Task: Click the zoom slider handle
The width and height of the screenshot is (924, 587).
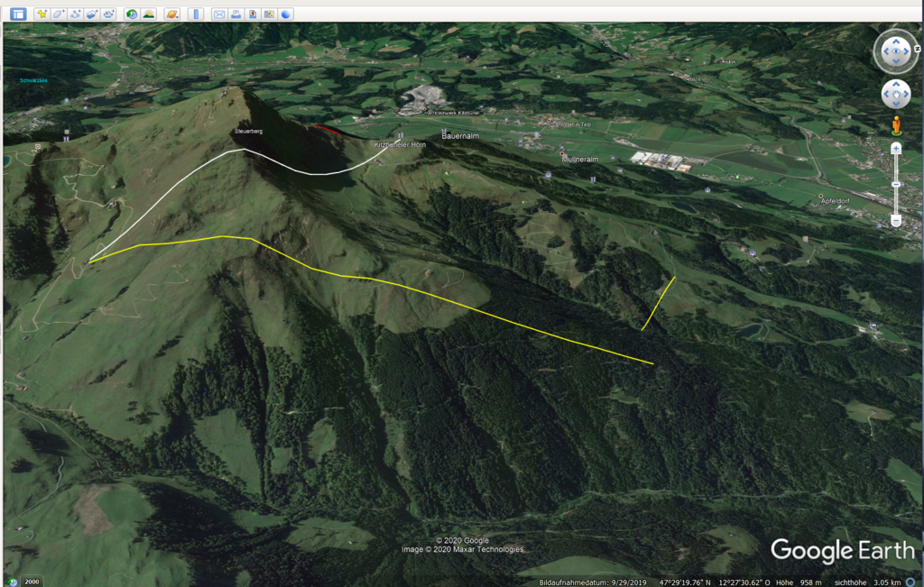Action: [896, 184]
